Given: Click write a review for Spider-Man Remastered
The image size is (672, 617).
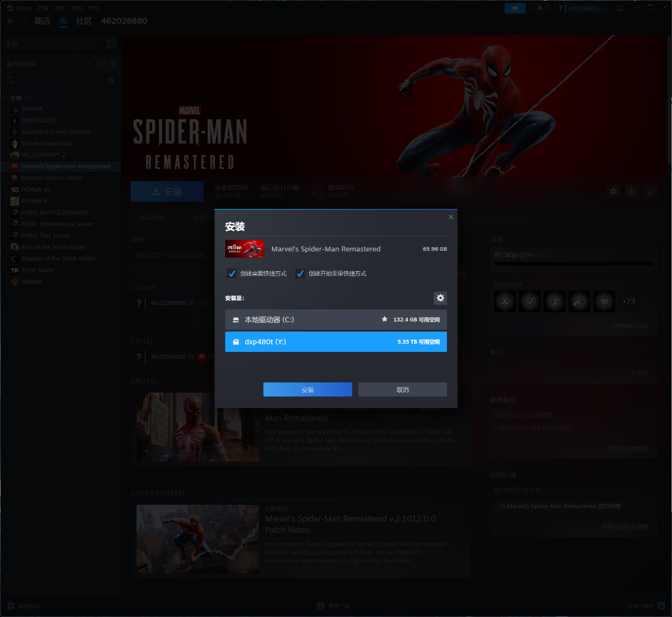Looking at the screenshot, I should (560, 506).
